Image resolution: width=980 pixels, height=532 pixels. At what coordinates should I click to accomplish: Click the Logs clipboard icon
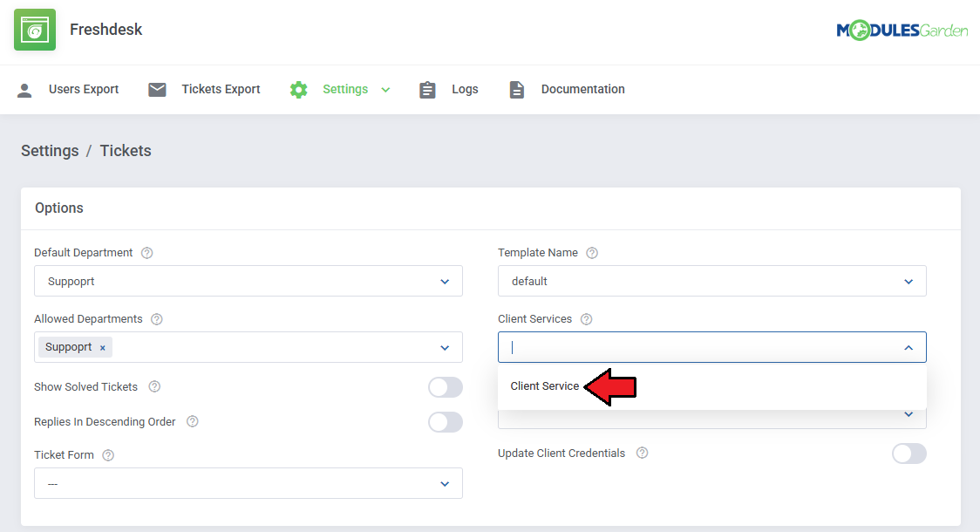pyautogui.click(x=427, y=90)
